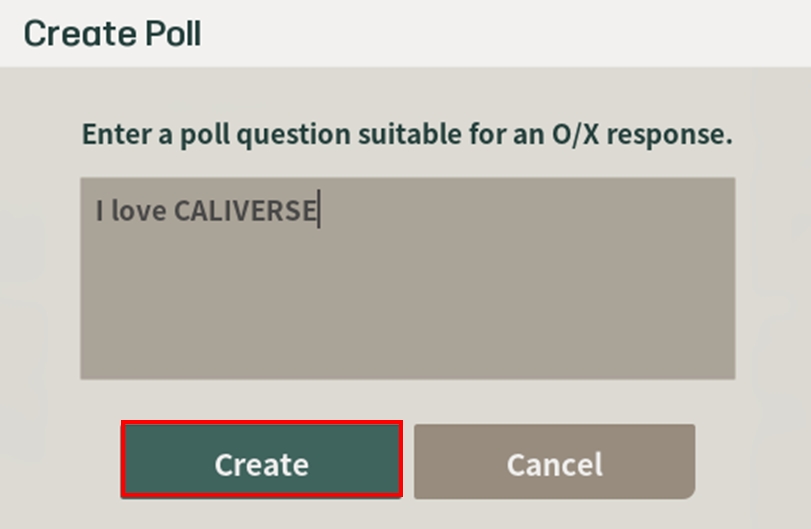Hit Create to make the poll
Viewport: 811px width, 529px height.
[261, 462]
